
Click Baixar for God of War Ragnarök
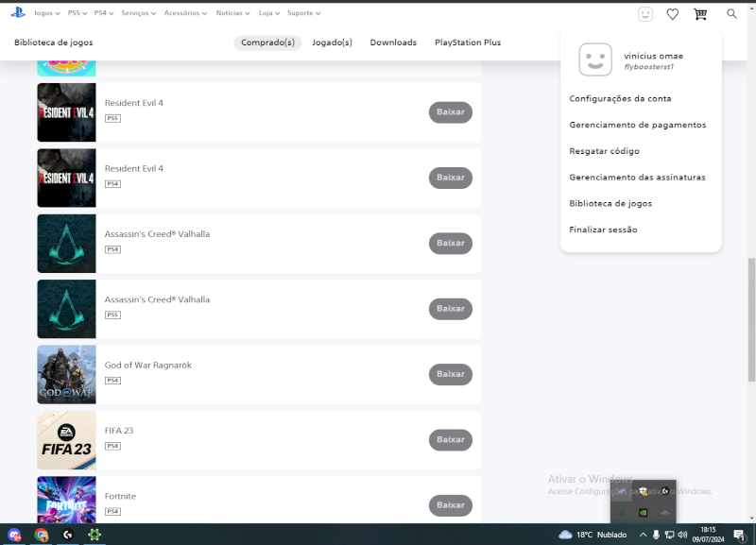pyautogui.click(x=451, y=374)
